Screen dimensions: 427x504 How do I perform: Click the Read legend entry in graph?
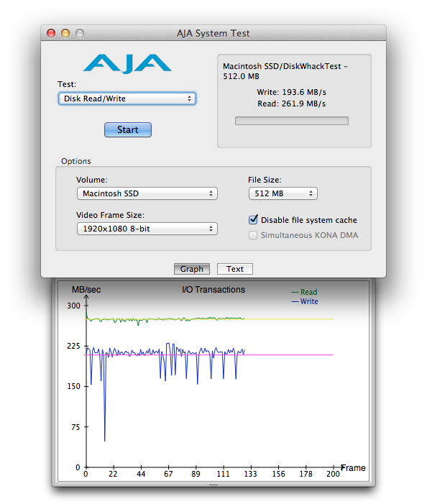tap(304, 292)
